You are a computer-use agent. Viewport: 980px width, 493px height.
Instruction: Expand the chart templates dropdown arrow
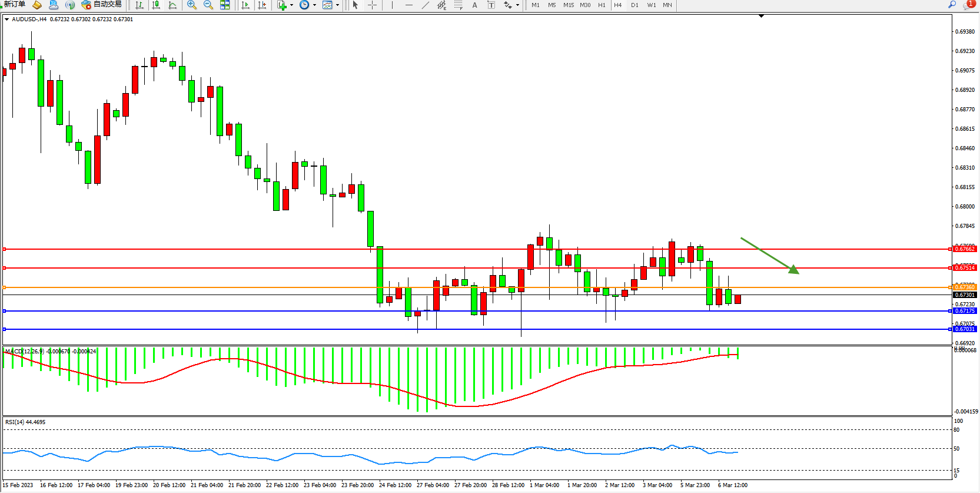pyautogui.click(x=337, y=5)
